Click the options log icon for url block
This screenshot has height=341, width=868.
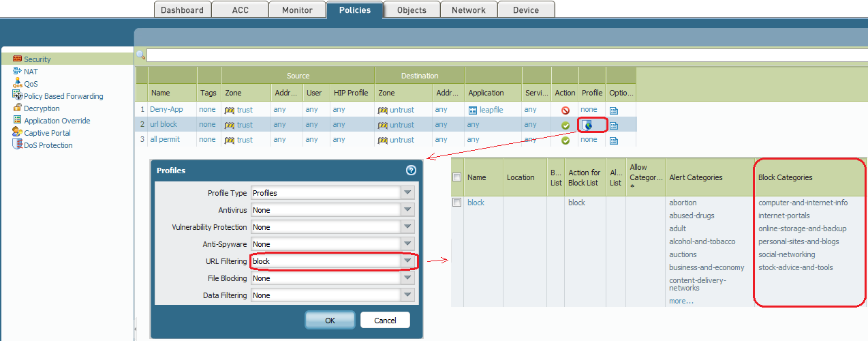point(614,125)
